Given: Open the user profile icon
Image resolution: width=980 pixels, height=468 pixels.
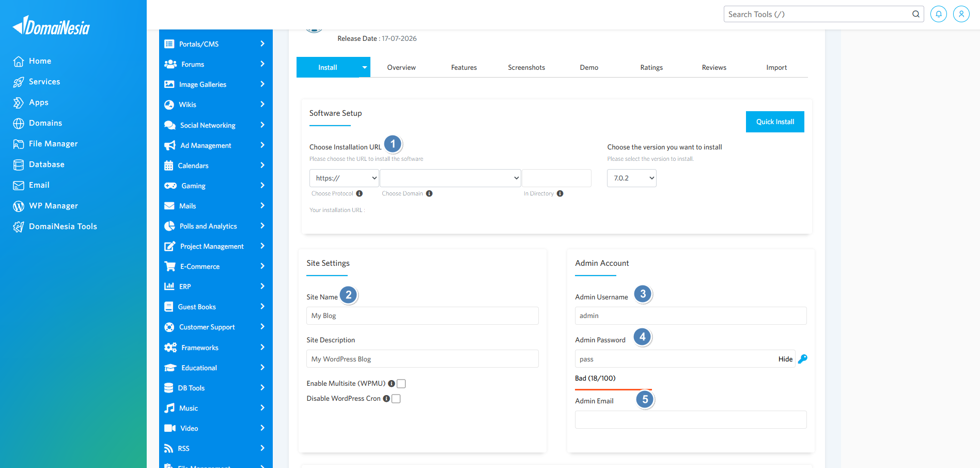Looking at the screenshot, I should click(x=961, y=14).
